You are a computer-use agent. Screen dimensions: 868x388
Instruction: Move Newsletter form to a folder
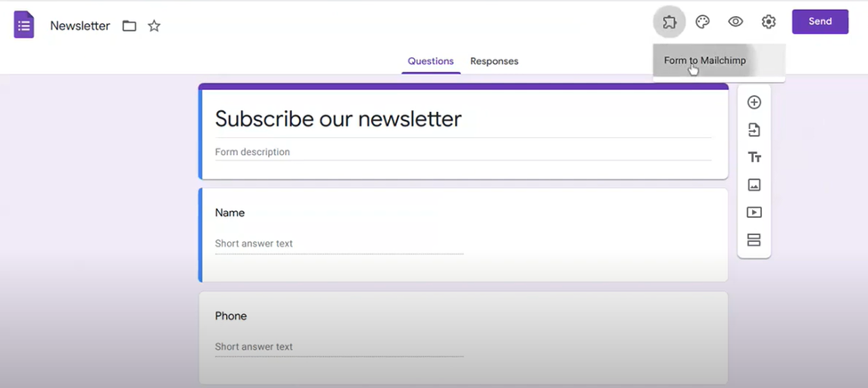pos(129,26)
